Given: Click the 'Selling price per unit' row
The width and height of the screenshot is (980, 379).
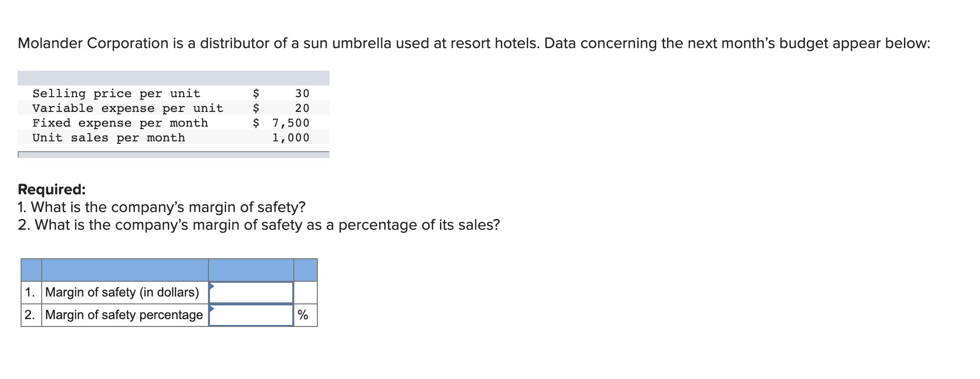Looking at the screenshot, I should pos(116,93).
